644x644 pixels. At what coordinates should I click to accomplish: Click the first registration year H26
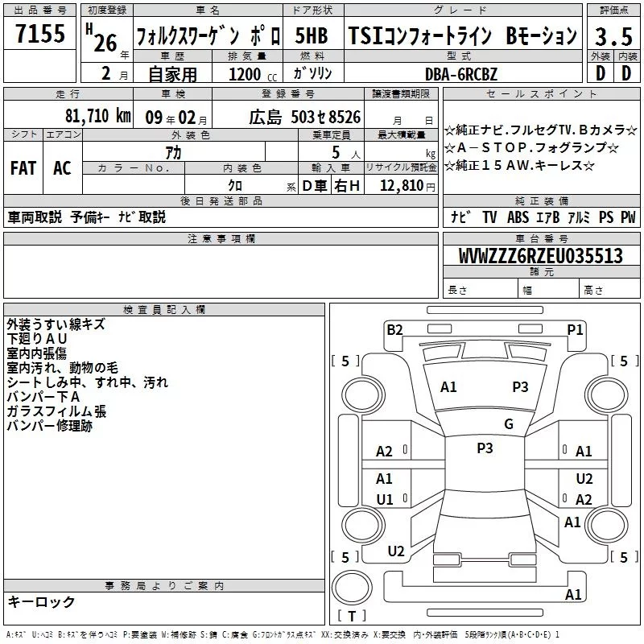(102, 38)
